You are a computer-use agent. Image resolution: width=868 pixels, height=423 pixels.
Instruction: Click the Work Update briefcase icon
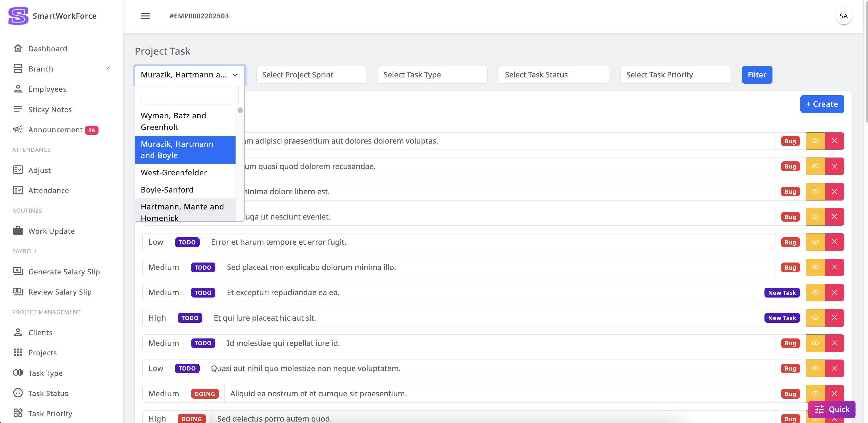(x=18, y=231)
